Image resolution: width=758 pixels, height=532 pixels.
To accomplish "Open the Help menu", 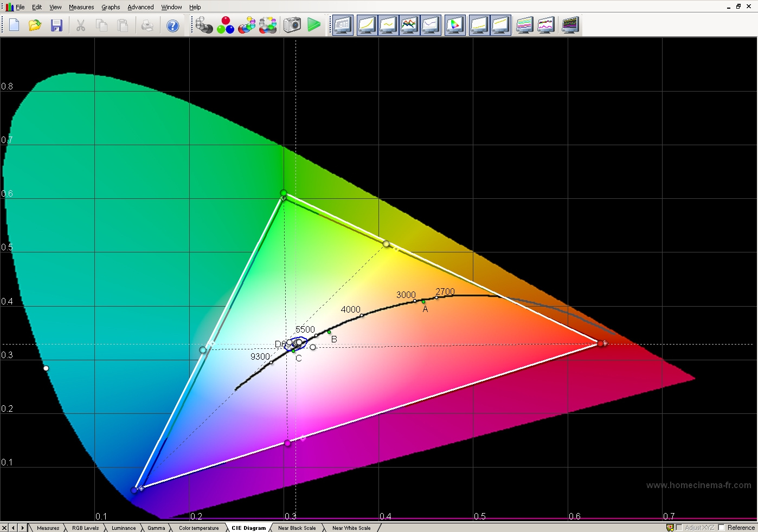I will (x=195, y=7).
